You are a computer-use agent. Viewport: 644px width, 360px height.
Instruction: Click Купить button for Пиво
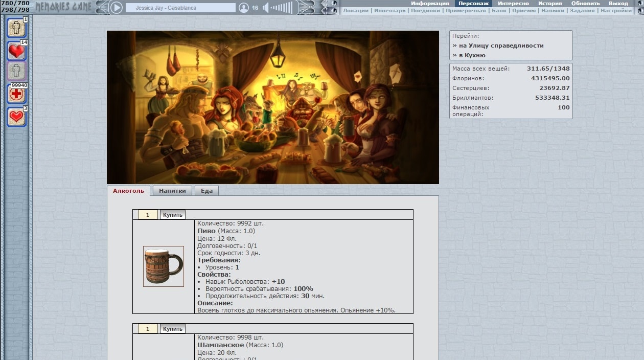pyautogui.click(x=173, y=215)
